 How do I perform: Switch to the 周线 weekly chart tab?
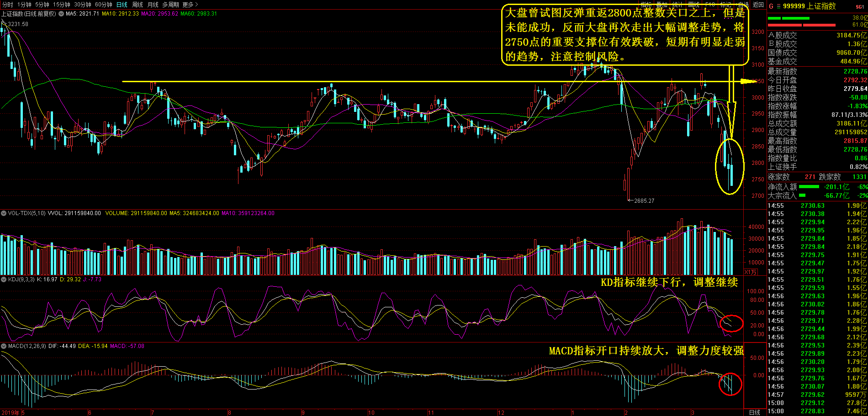coord(138,5)
